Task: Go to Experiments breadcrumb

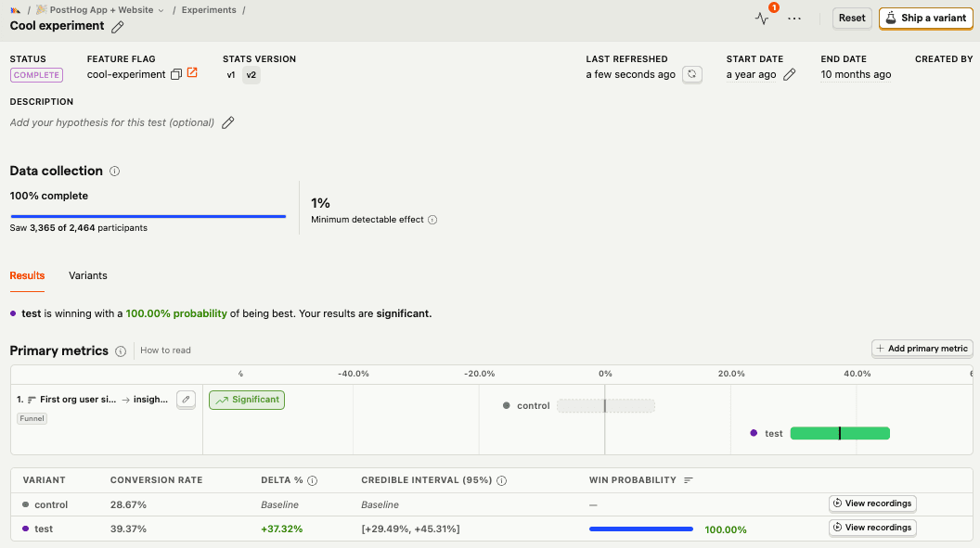Action: 209,10
